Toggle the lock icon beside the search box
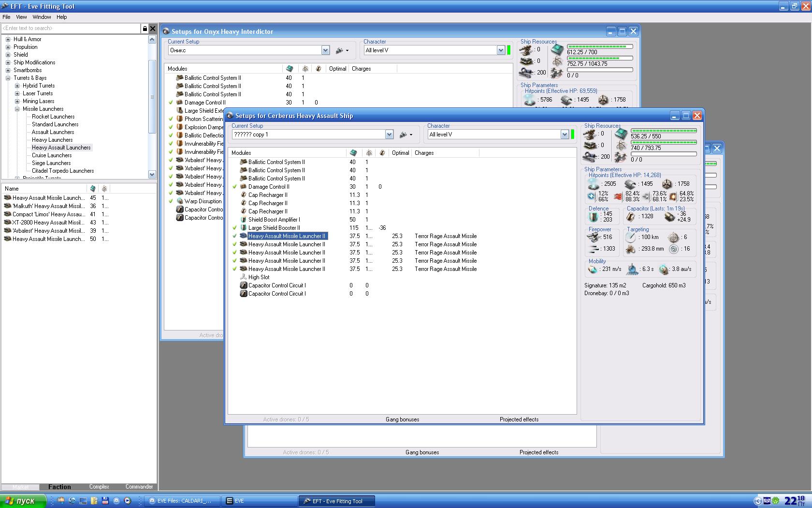This screenshot has width=812, height=508. [x=145, y=29]
